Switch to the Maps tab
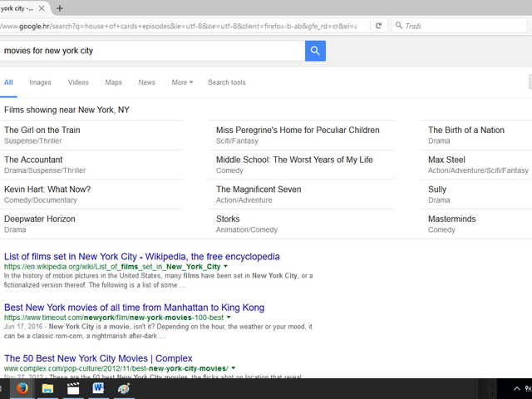The image size is (532, 399). pos(113,82)
